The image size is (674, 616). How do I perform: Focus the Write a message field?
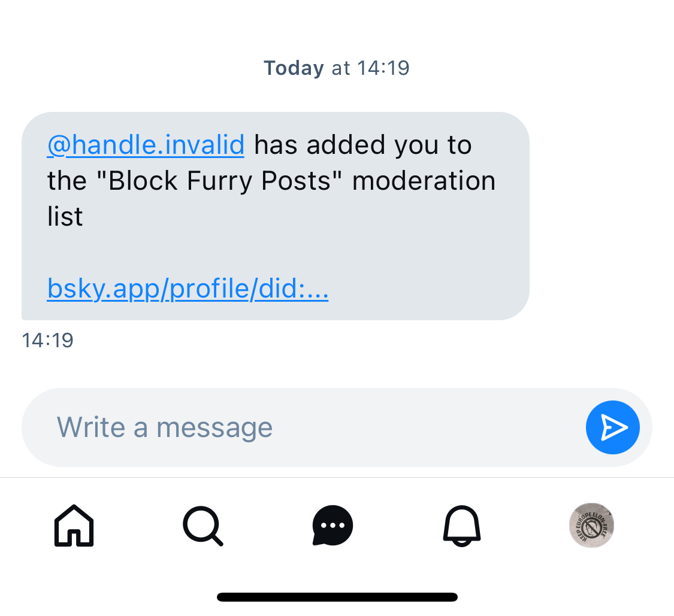(x=300, y=427)
